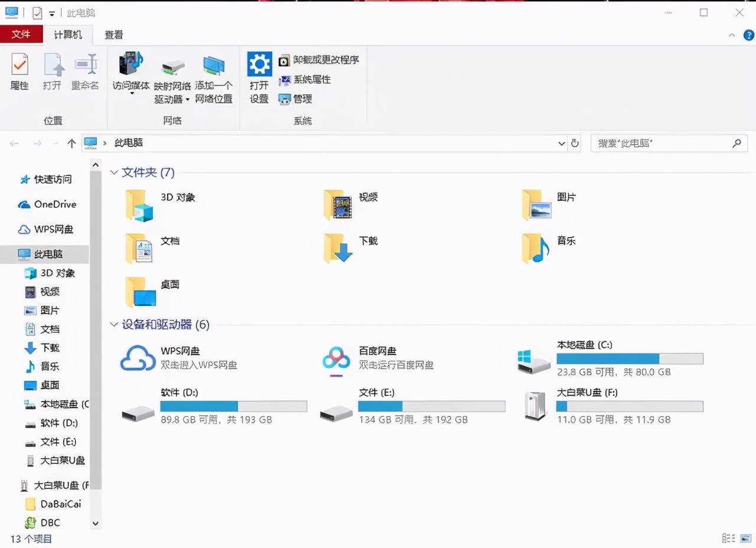Image resolution: width=756 pixels, height=548 pixels.
Task: Click the capacity bar of 软件 (D:) drive
Action: (x=233, y=406)
